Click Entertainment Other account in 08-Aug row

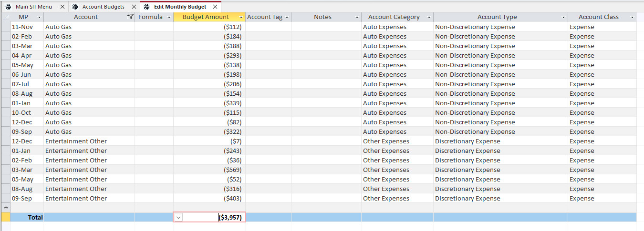pos(89,189)
